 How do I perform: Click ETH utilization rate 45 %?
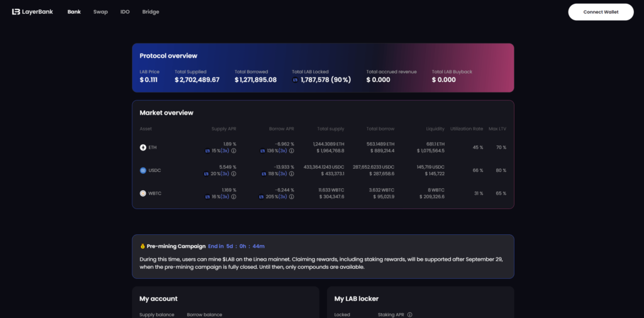pyautogui.click(x=478, y=147)
